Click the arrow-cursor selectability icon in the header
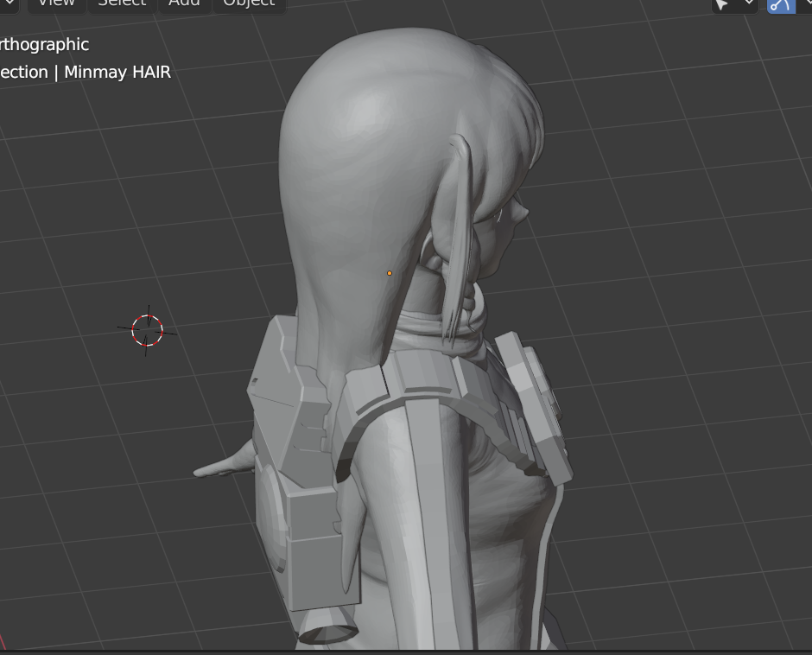 click(x=722, y=5)
